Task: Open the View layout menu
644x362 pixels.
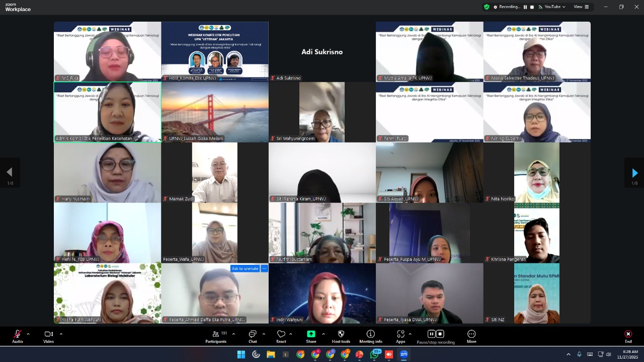Action: point(581,7)
